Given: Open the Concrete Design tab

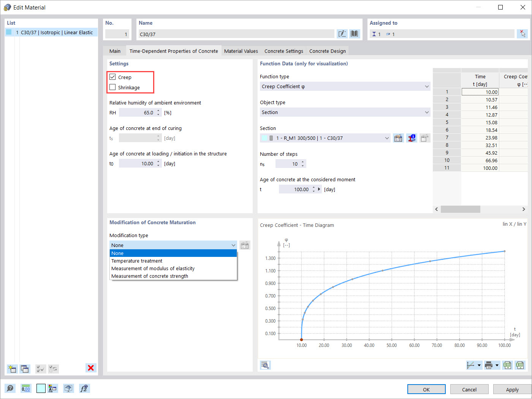Looking at the screenshot, I should (328, 51).
